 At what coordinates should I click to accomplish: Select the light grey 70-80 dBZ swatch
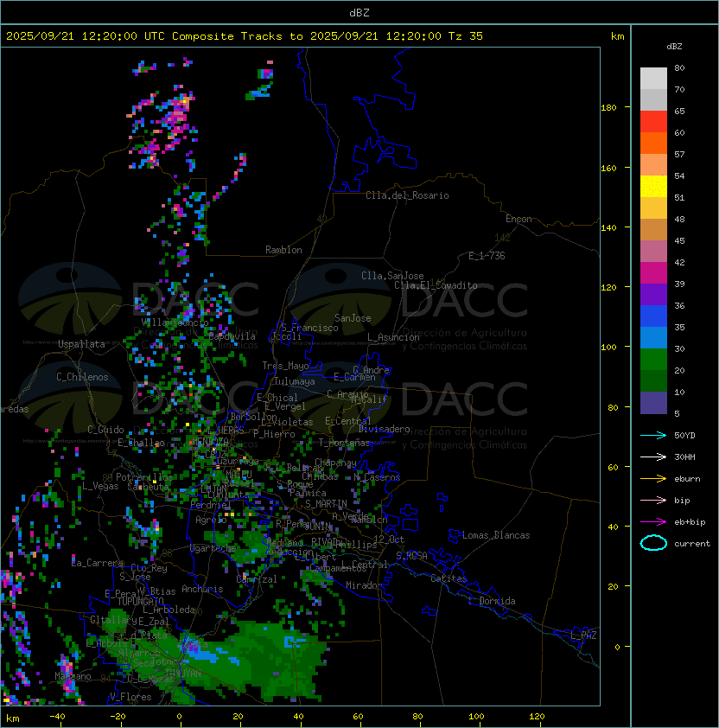(x=653, y=79)
